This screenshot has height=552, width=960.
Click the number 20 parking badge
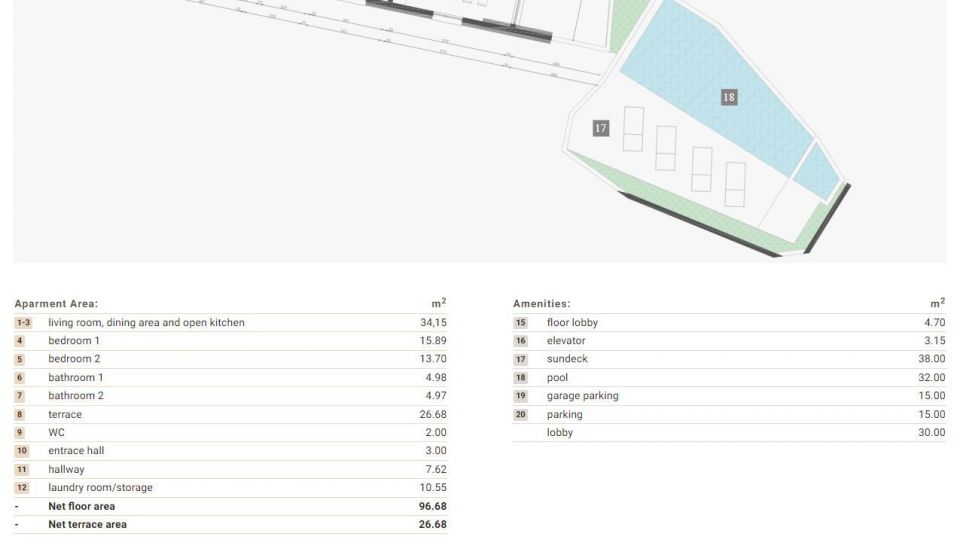[520, 415]
